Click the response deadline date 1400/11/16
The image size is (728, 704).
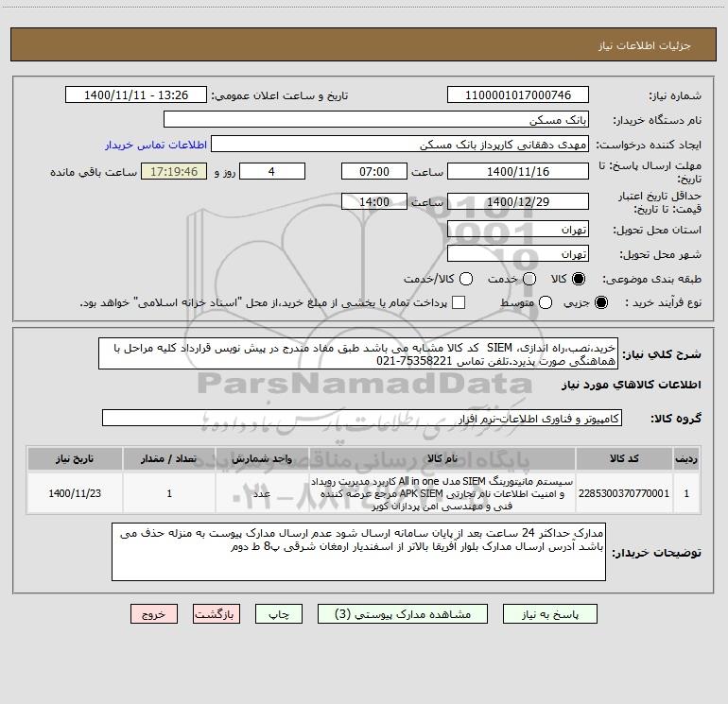tap(518, 171)
